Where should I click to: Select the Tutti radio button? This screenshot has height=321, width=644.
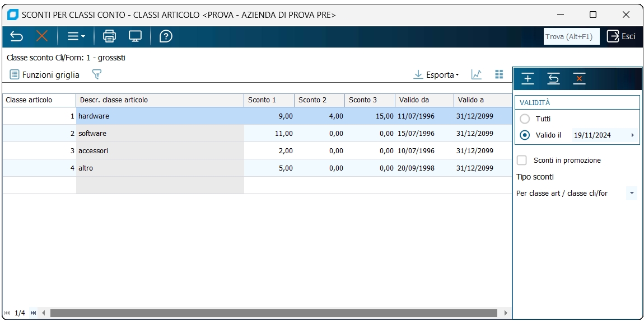point(525,119)
